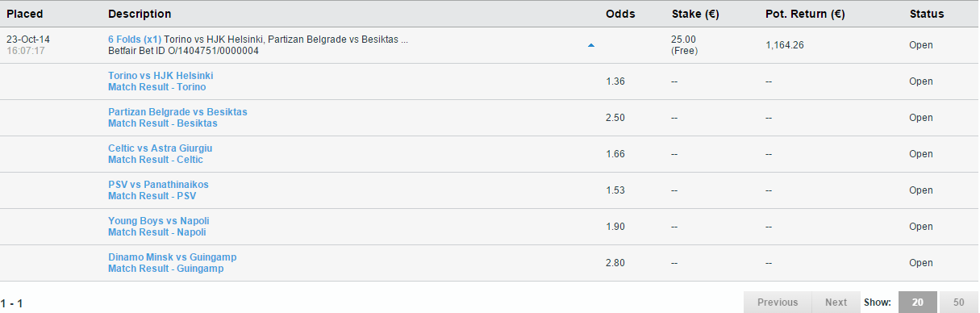Collapse the 6 Folds bet details arrow
980x313 pixels.
pos(591,45)
